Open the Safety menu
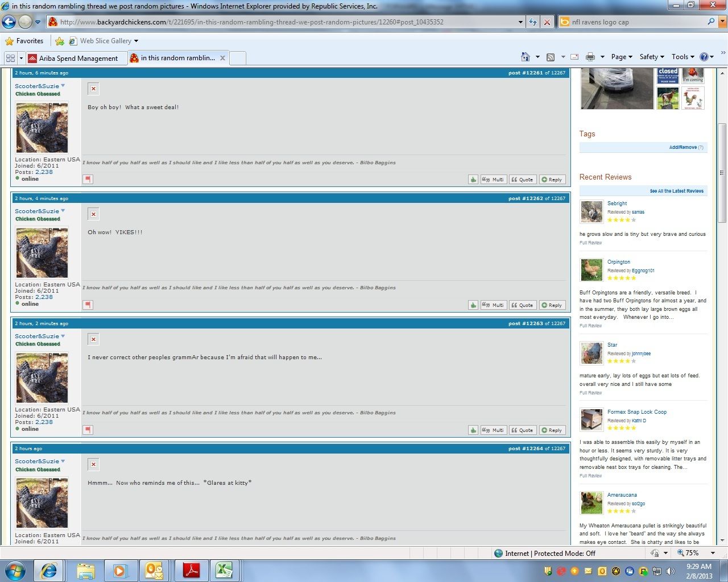The height and width of the screenshot is (582, 728). coord(651,57)
